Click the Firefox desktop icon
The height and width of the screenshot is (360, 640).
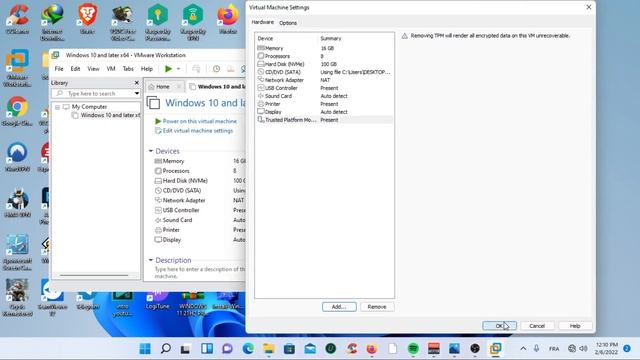pyautogui.click(x=228, y=19)
